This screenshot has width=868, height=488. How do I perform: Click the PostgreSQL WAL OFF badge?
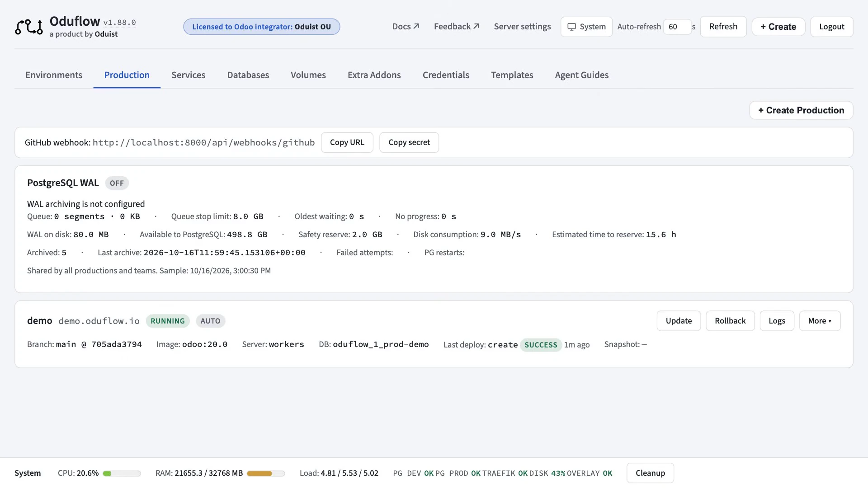(117, 183)
